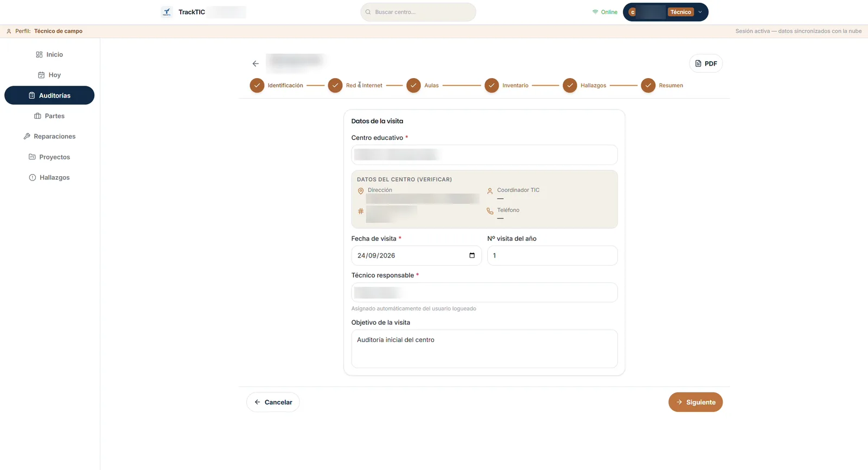The height and width of the screenshot is (470, 868).
Task: Proceed with the Siguiente button
Action: (695, 402)
